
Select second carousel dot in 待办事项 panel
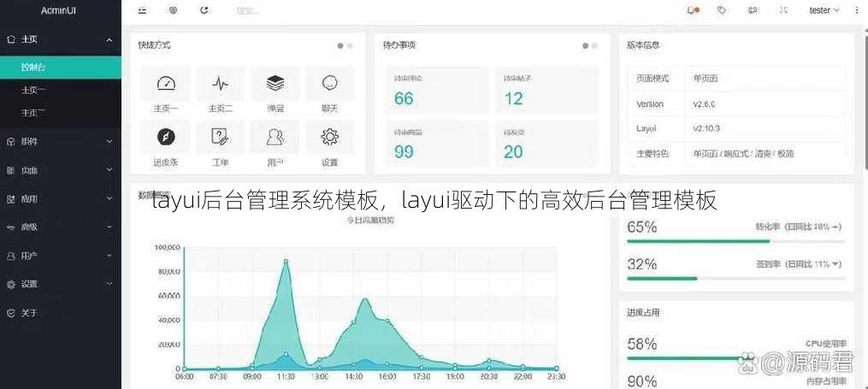click(594, 46)
